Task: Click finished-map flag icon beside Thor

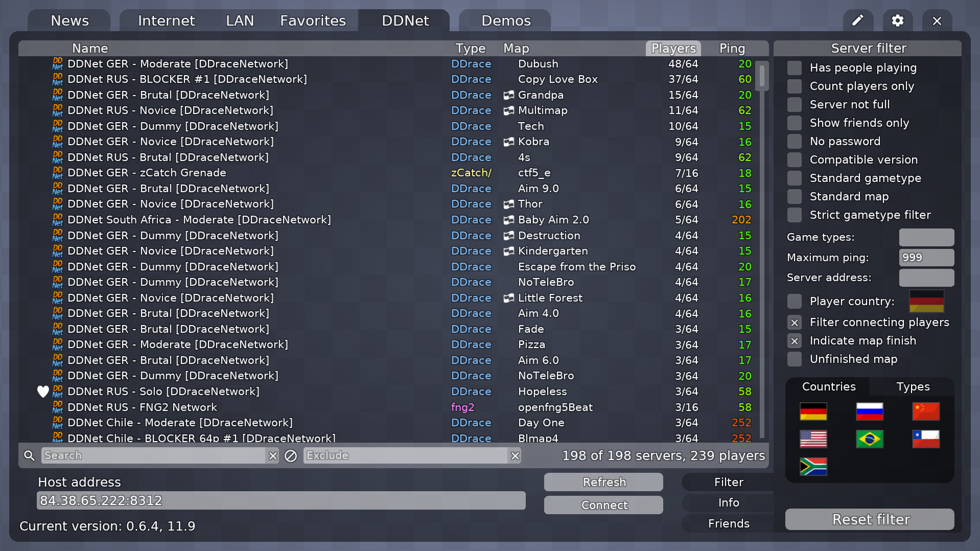Action: coord(508,204)
